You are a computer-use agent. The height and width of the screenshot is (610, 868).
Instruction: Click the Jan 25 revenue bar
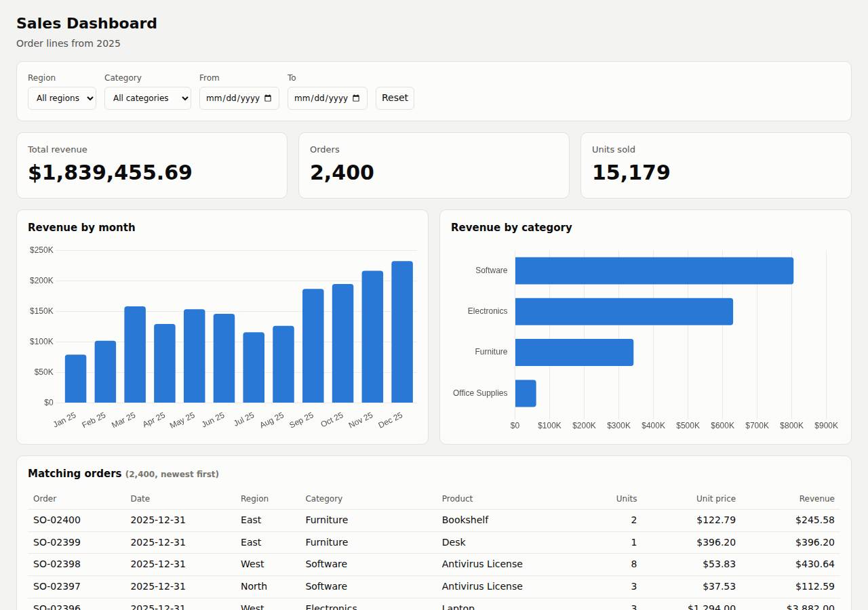(76, 379)
